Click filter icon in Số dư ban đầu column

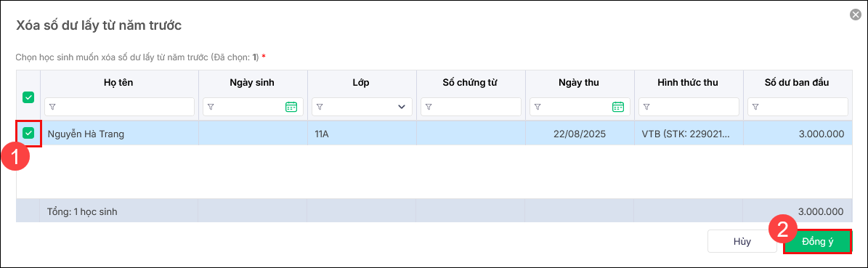[x=755, y=107]
